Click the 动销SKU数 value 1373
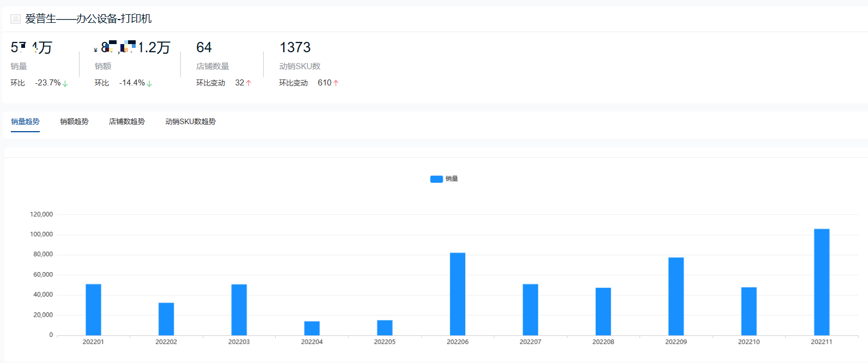This screenshot has width=868, height=363. [295, 48]
